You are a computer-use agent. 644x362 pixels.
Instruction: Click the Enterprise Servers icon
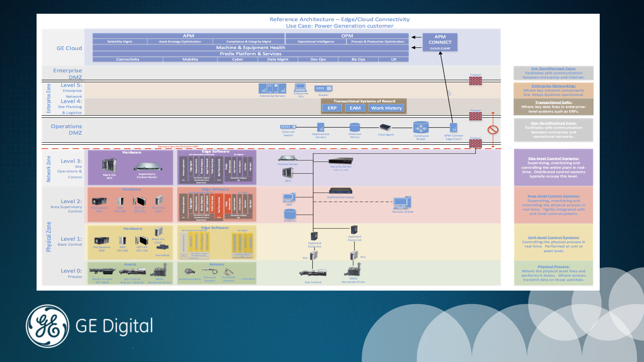click(272, 88)
